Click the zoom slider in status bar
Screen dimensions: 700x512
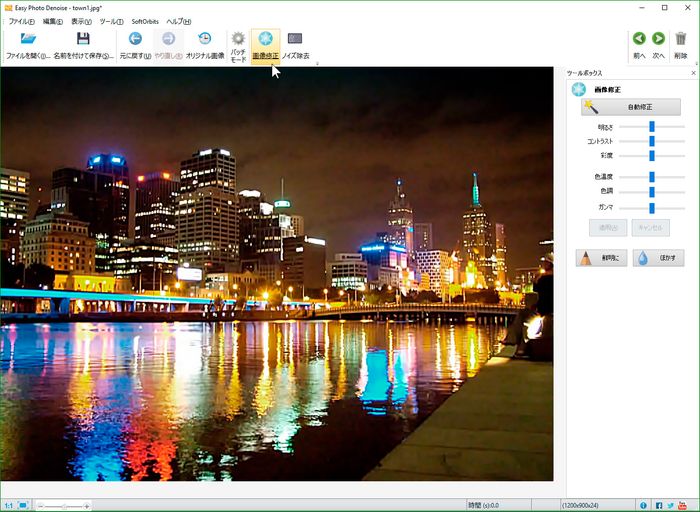(64, 506)
